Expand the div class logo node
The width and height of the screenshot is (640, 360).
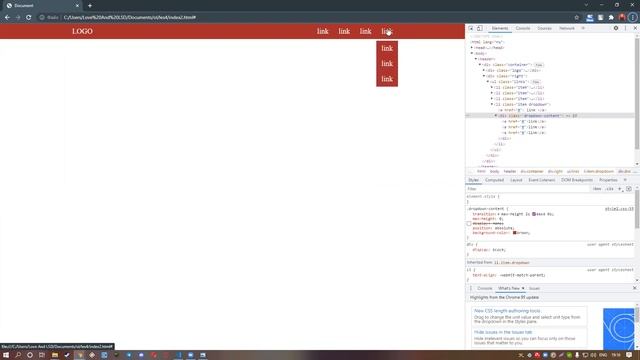pyautogui.click(x=484, y=70)
